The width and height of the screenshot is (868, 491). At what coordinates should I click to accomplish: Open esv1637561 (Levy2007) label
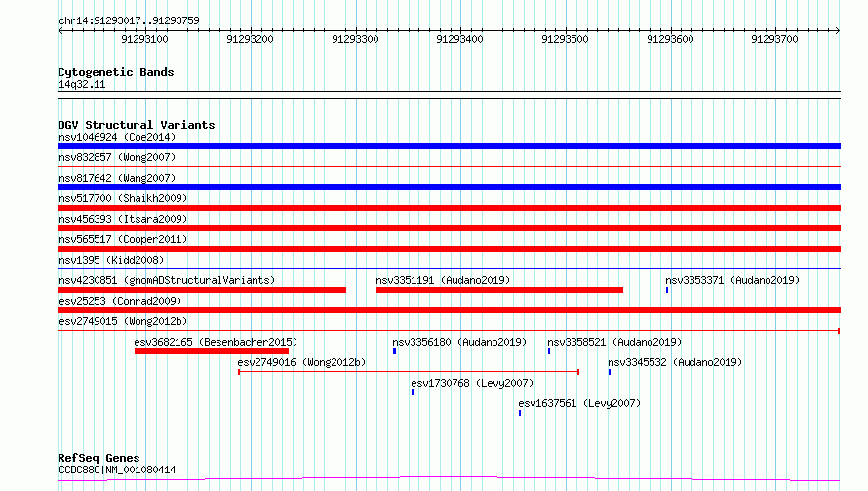579,403
